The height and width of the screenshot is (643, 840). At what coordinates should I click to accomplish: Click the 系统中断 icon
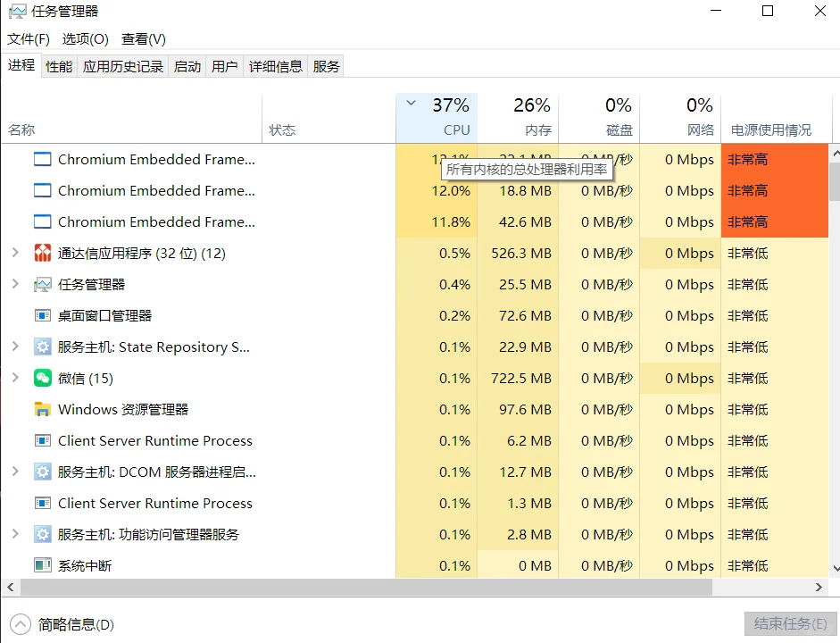point(42,564)
